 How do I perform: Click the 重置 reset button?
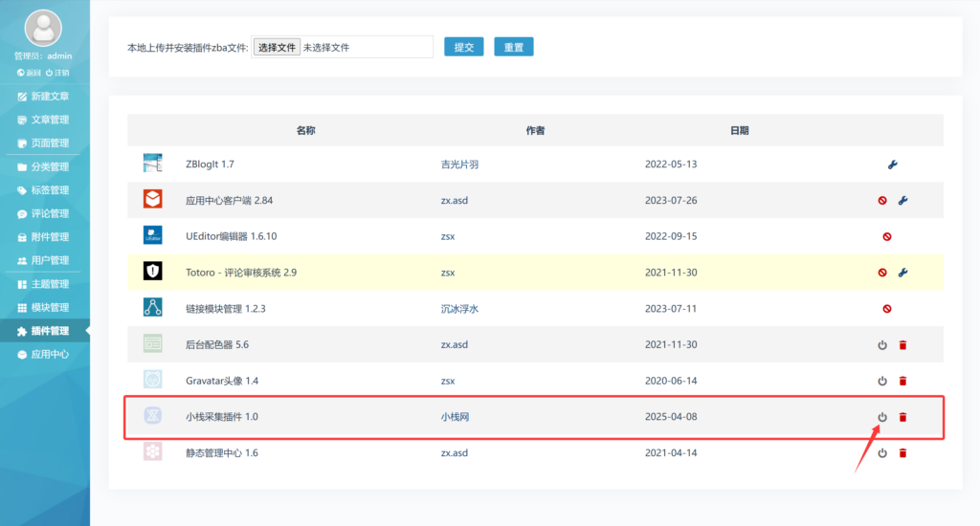514,47
